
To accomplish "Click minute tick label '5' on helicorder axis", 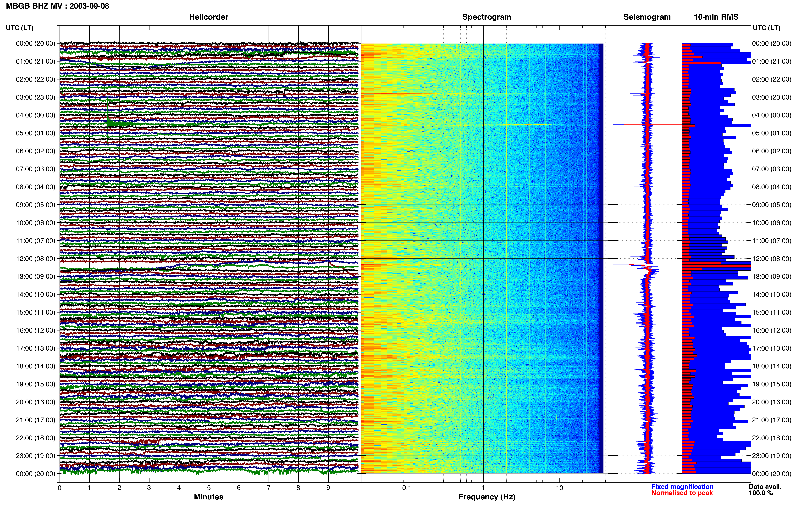I will point(209,488).
